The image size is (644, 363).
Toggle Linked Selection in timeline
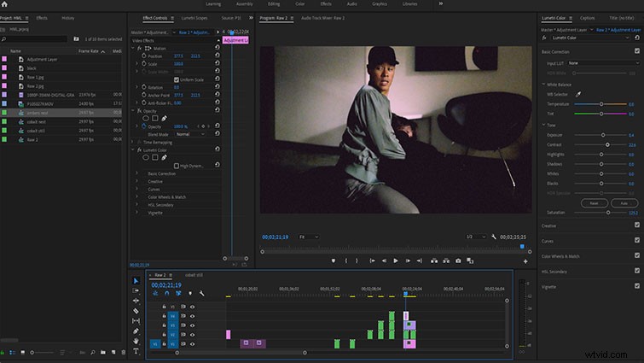pos(178,294)
